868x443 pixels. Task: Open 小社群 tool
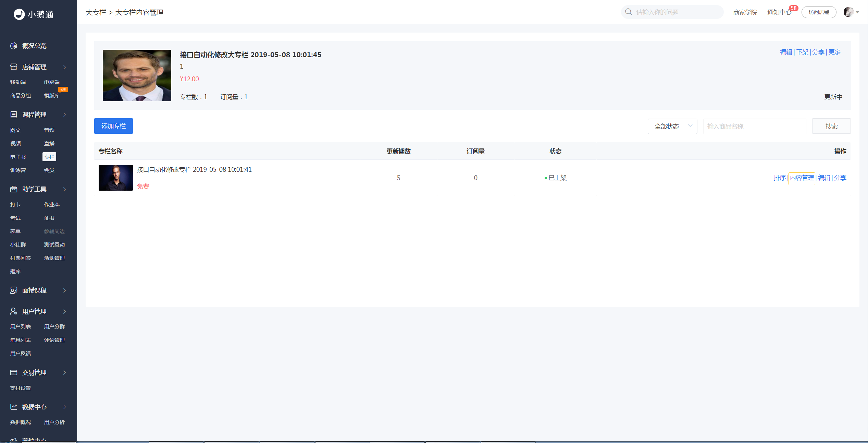pyautogui.click(x=18, y=245)
